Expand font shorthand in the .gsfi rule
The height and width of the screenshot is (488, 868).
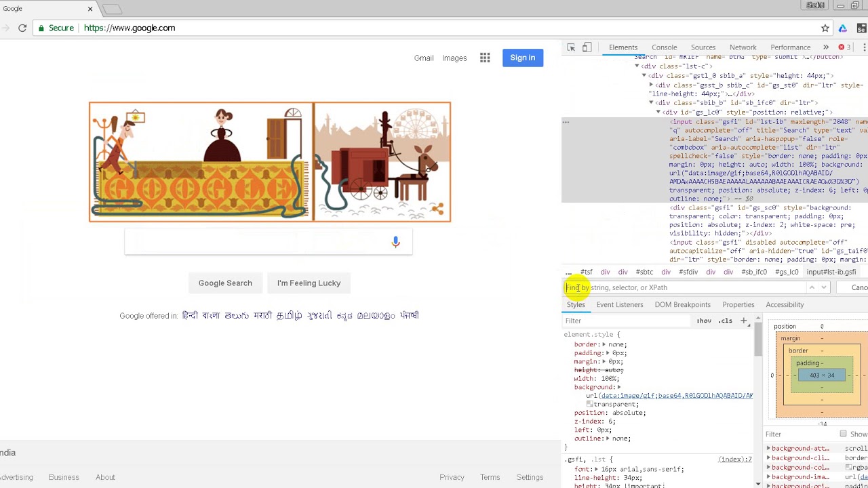pyautogui.click(x=596, y=469)
